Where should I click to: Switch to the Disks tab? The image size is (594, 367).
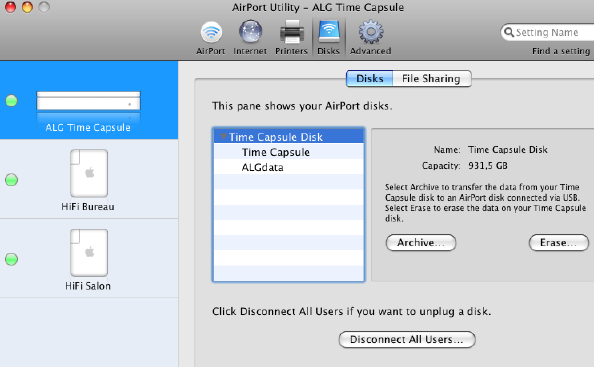[369, 78]
